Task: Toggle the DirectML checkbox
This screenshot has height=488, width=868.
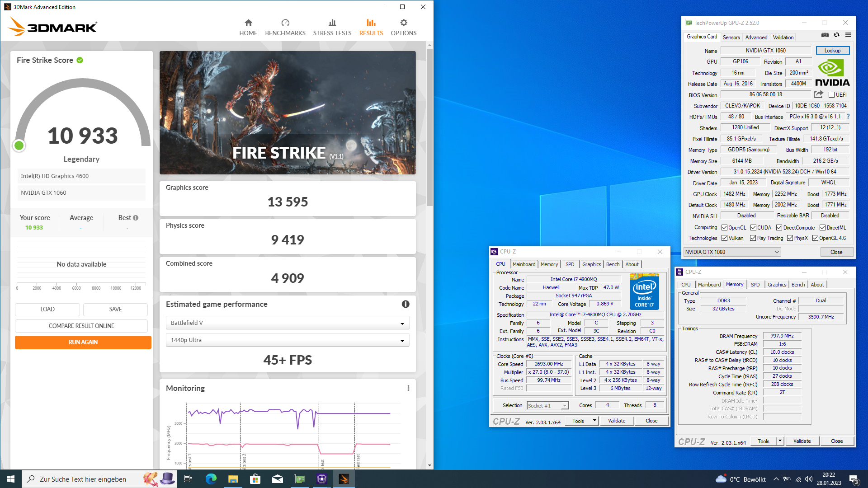Action: tap(822, 228)
